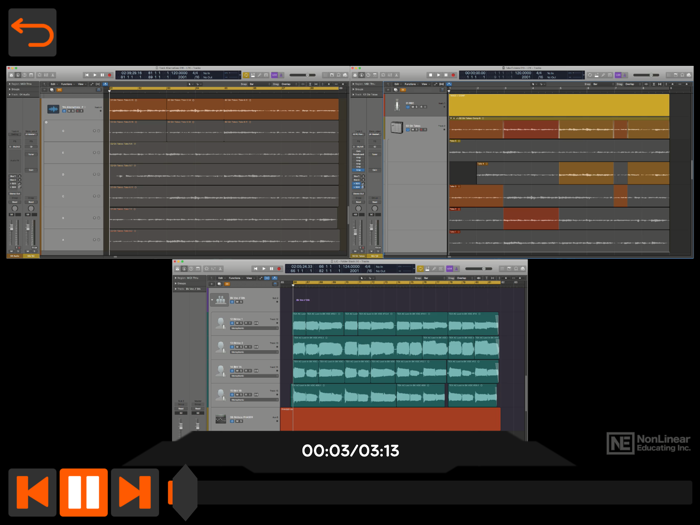700x525 pixels.
Task: Add a new track in top-right Logic window
Action: [x=388, y=90]
